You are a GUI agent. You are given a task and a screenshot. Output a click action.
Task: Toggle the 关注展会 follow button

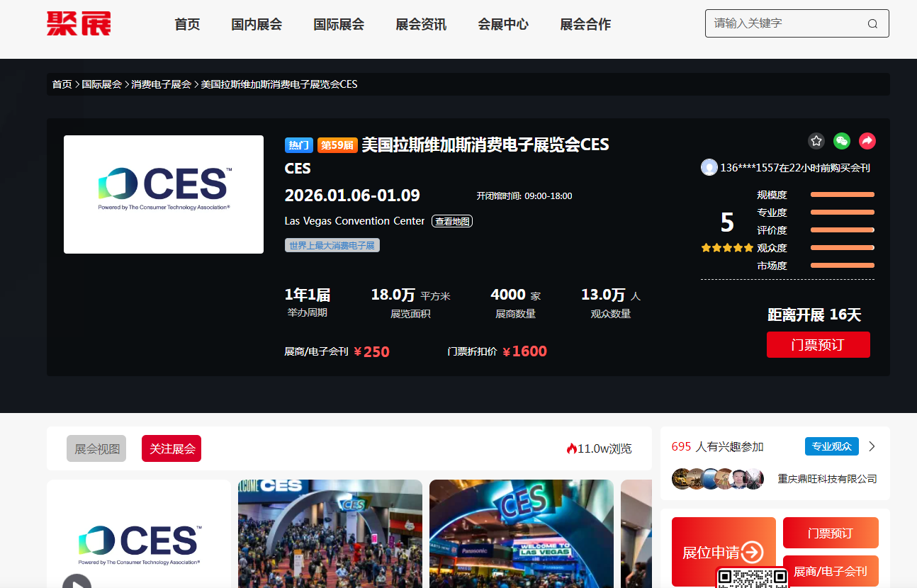tap(171, 448)
